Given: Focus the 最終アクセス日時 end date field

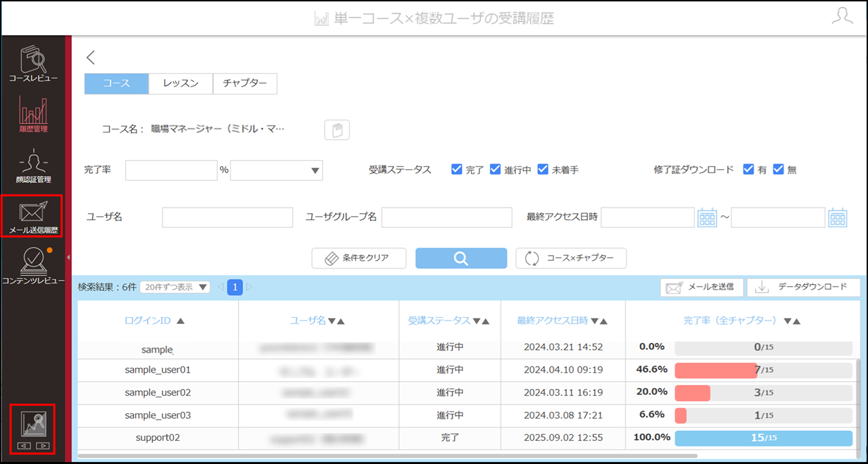Looking at the screenshot, I should (778, 217).
